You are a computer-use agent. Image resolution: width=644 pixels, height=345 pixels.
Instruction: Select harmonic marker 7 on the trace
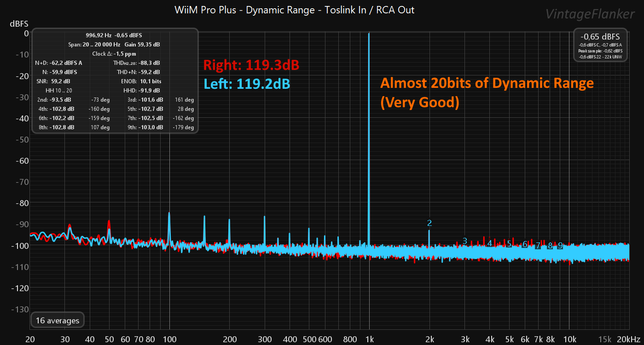tap(538, 246)
